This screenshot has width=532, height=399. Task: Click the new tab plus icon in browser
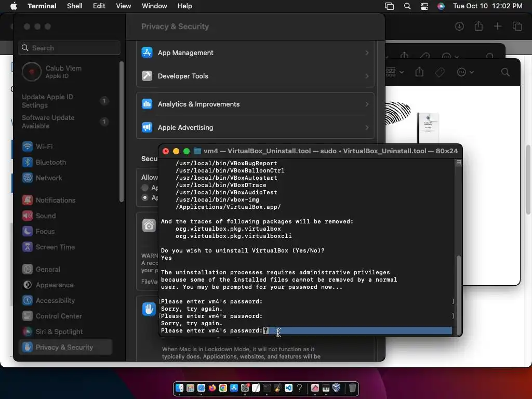[497, 26]
